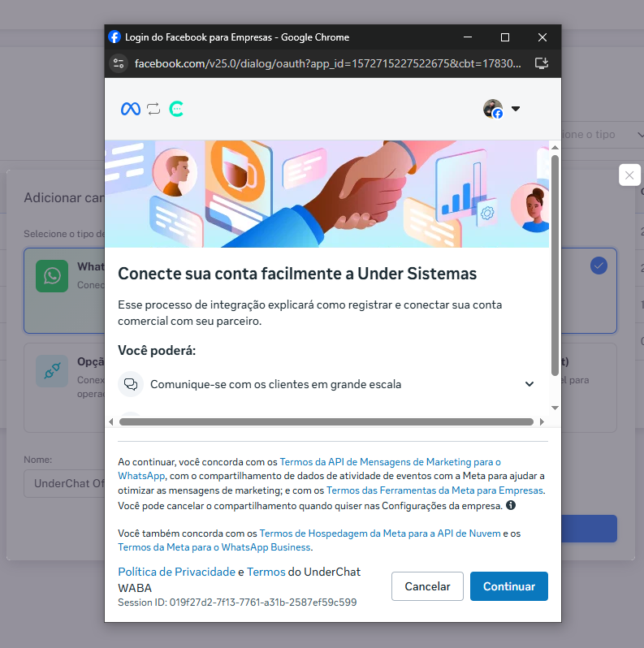Click the install app icon in address bar

542,63
